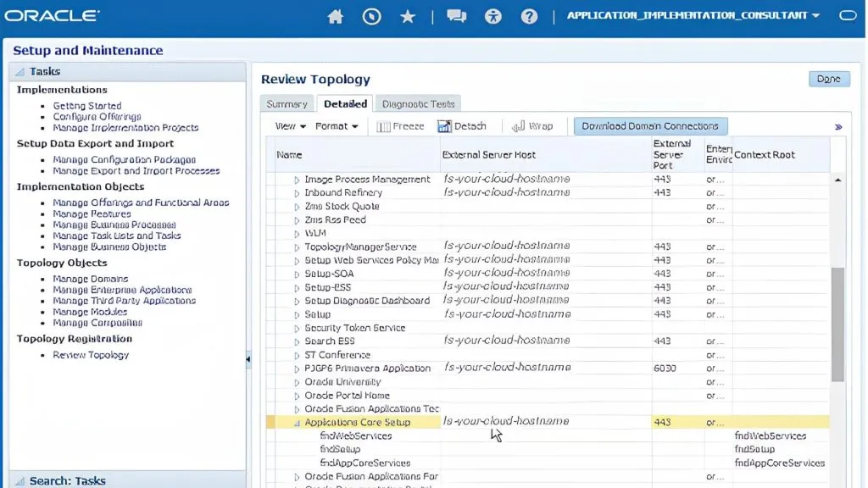Click the Detach table icon
The image size is (868, 488).
pos(444,127)
